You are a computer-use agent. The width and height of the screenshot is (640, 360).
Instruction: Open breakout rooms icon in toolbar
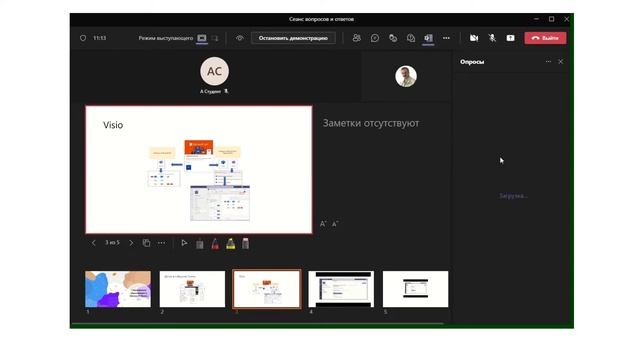point(411,38)
